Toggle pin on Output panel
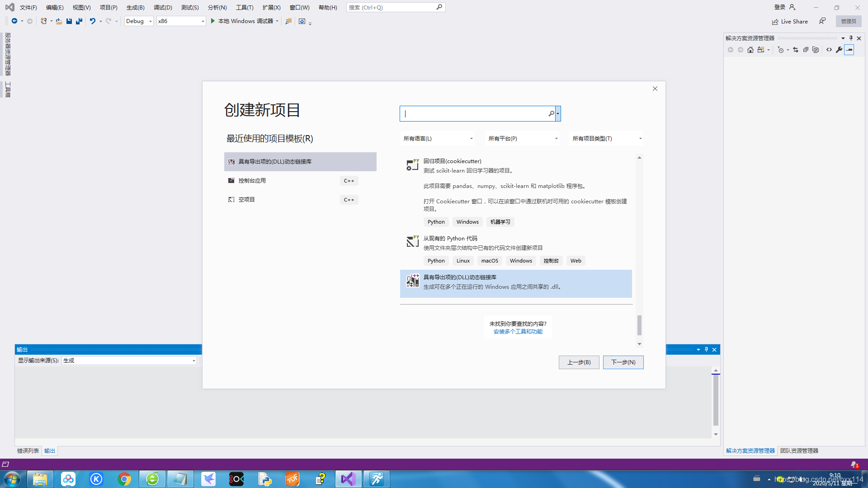The height and width of the screenshot is (488, 868). pyautogui.click(x=706, y=350)
